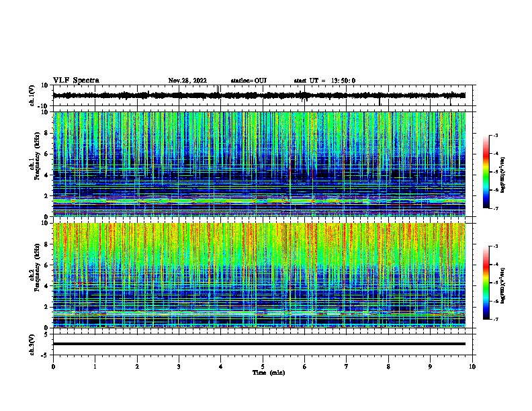Click the "-3" label on ch.1 color bar
Image resolution: width=532 pixels, height=411 pixels.
pyautogui.click(x=495, y=135)
